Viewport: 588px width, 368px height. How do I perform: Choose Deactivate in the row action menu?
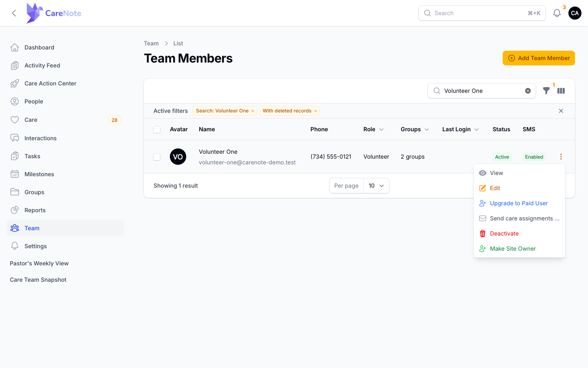point(519,233)
